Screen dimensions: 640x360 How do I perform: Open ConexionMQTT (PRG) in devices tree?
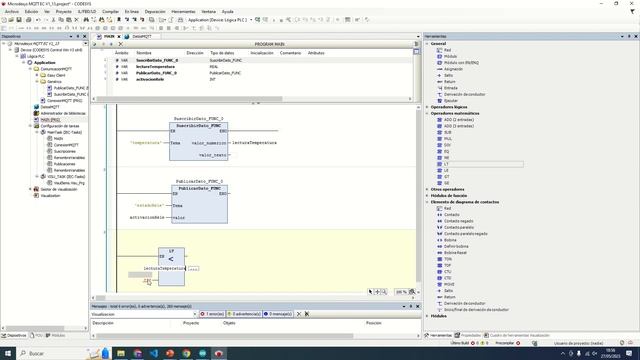64,100
